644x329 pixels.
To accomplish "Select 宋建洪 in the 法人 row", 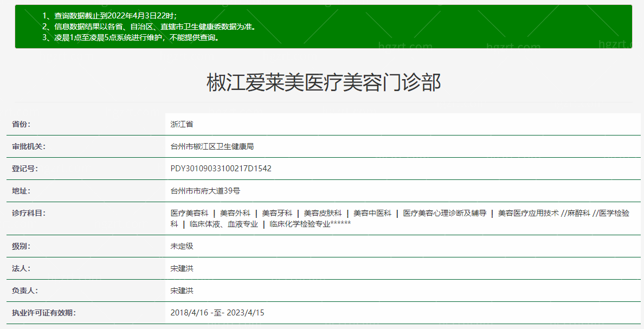I will [182, 268].
